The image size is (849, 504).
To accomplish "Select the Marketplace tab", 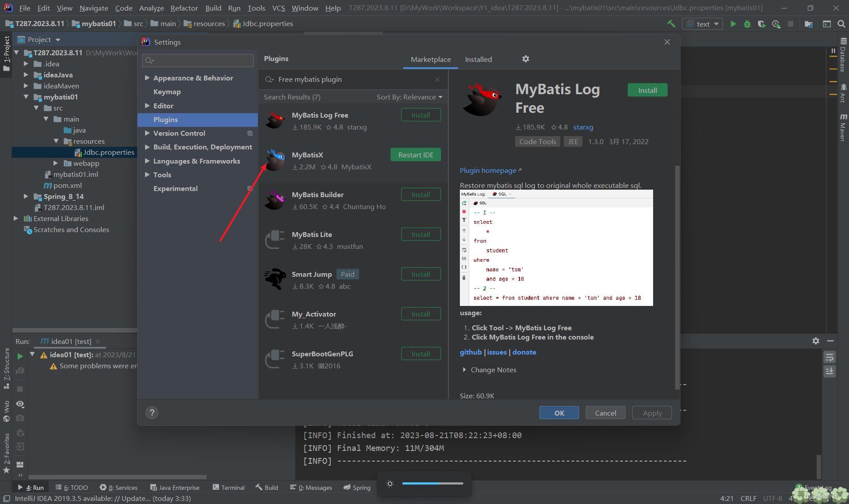I will [x=430, y=59].
